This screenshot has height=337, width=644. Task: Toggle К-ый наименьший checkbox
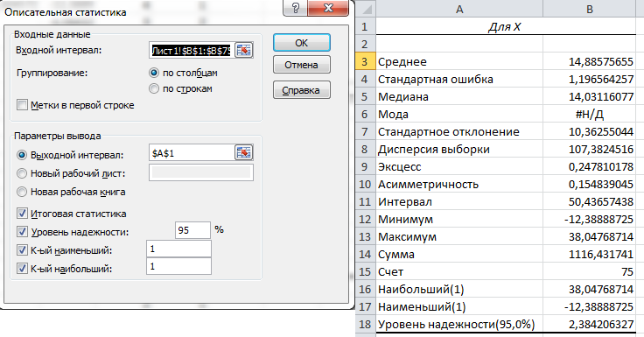click(x=22, y=249)
